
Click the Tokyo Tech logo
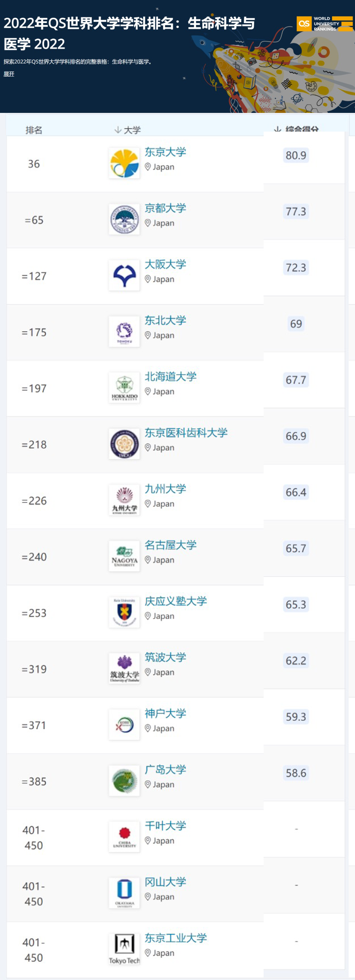(x=124, y=949)
